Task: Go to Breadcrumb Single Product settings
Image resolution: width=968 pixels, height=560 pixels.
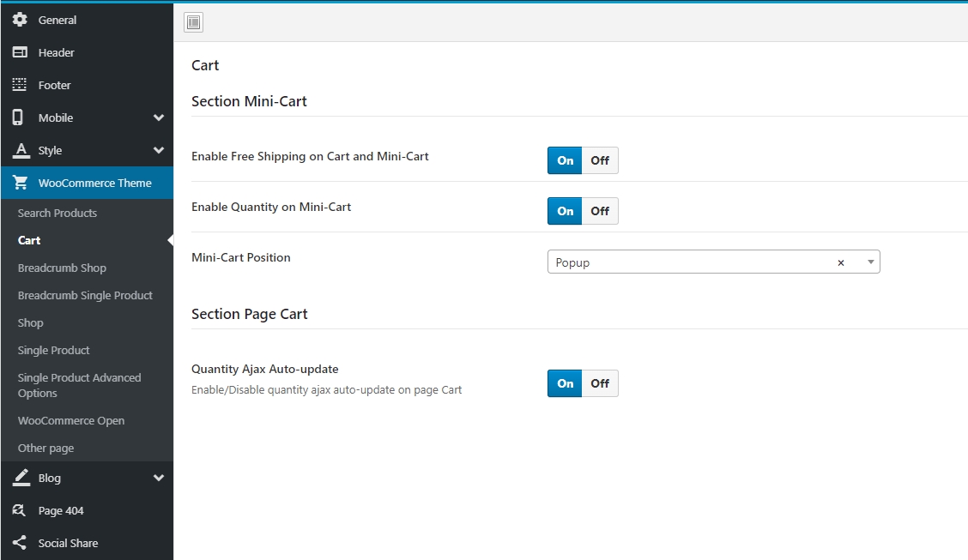Action: click(85, 295)
